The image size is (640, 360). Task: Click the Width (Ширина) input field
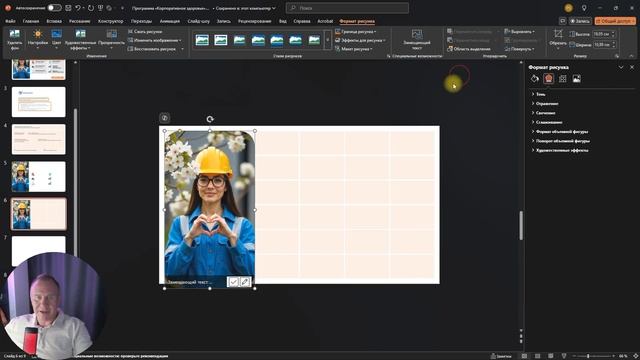602,45
